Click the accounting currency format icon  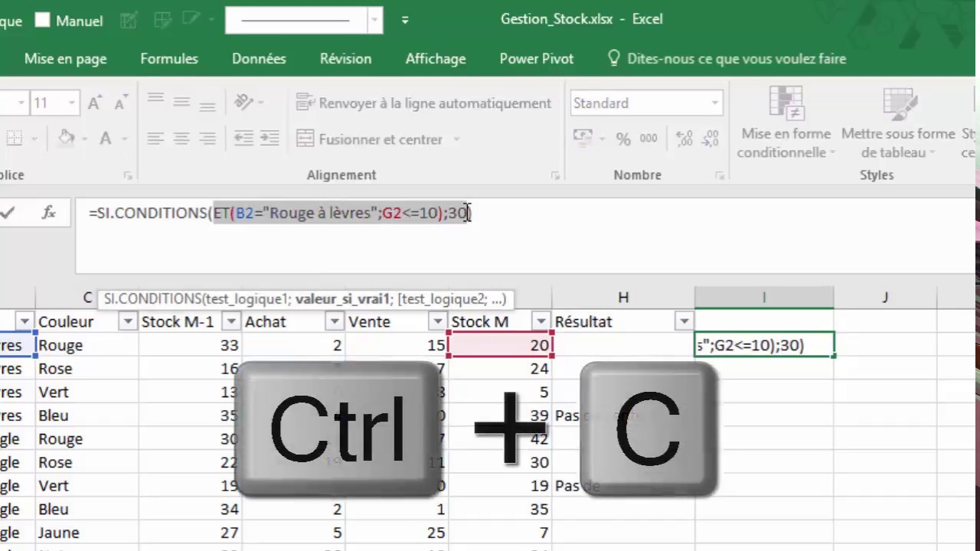coord(583,139)
